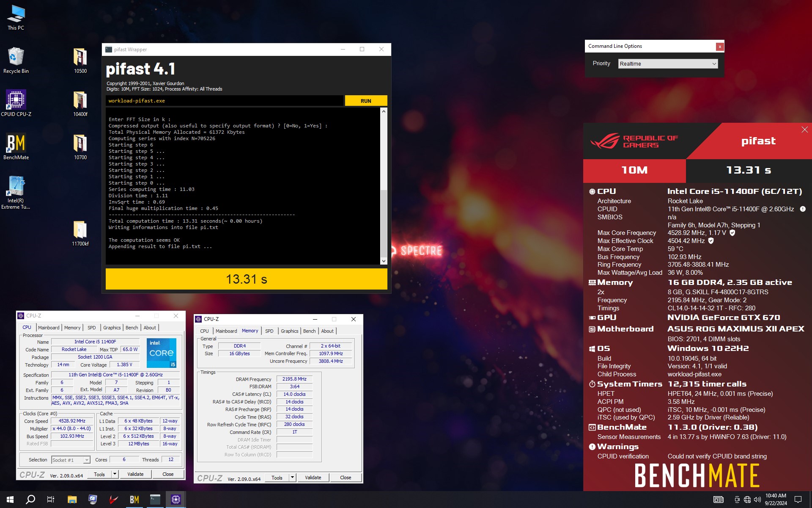Click the red ASUS ROG taskbar icon
This screenshot has width=812, height=508.
pyautogui.click(x=113, y=500)
